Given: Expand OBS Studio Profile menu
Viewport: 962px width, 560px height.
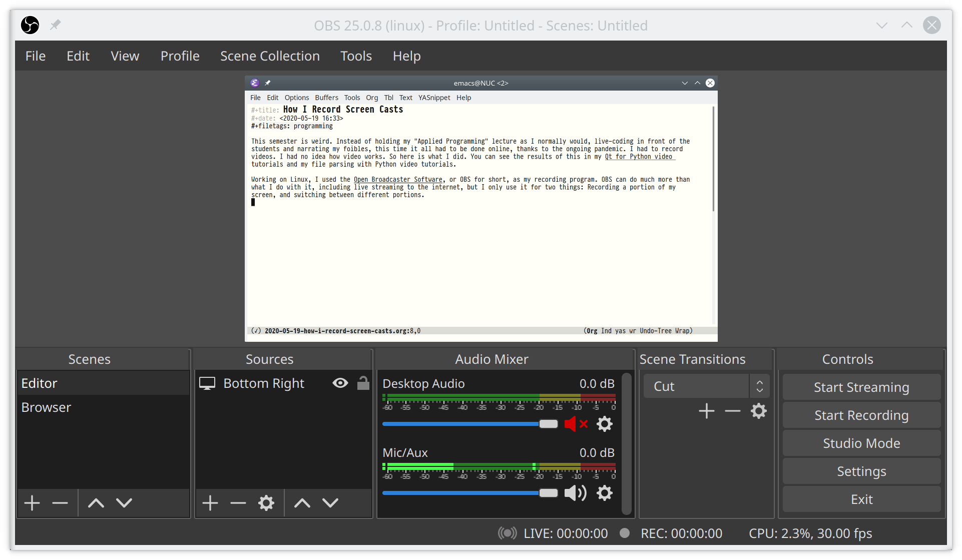Looking at the screenshot, I should [179, 56].
